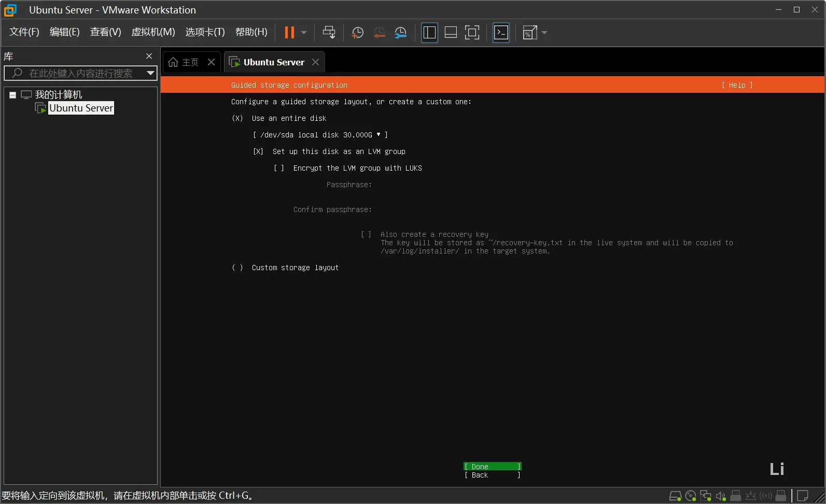Image resolution: width=826 pixels, height=504 pixels.
Task: Enable 'Encrypt the LVM group with LUKS'
Action: [x=279, y=168]
